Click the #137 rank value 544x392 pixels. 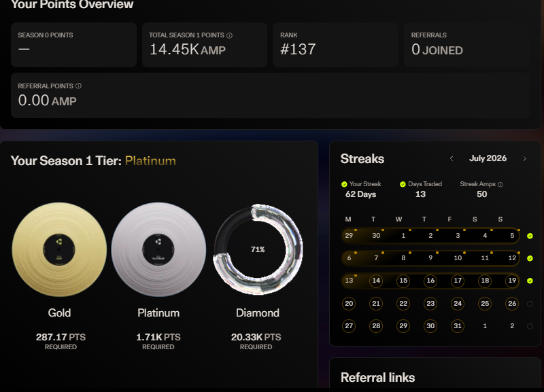(298, 49)
